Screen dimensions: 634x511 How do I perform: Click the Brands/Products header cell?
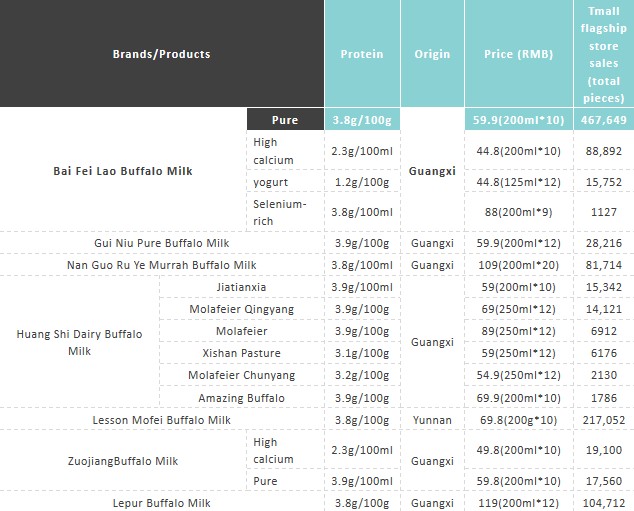click(162, 53)
